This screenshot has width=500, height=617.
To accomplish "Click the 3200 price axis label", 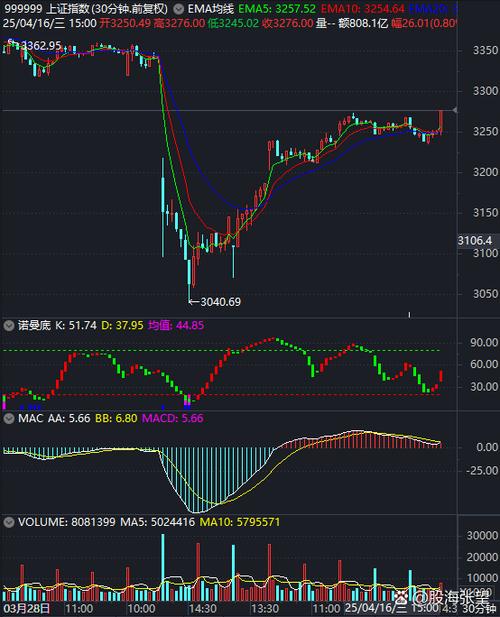I will 485,172.
